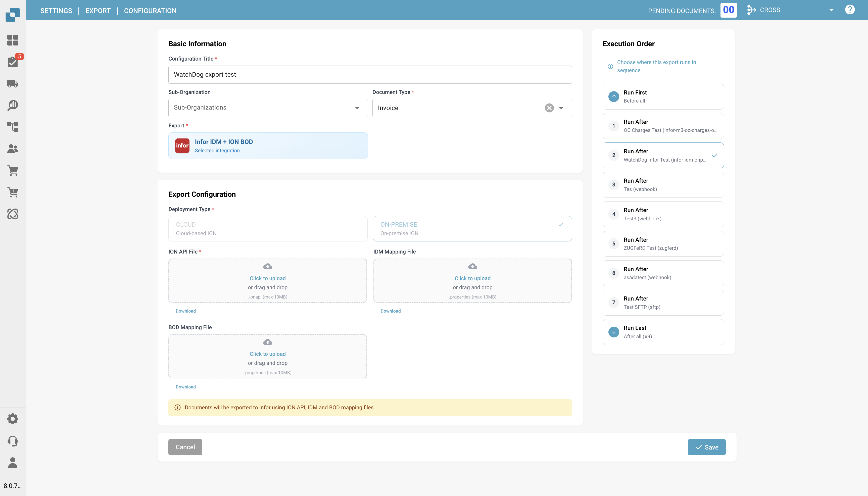Click the Infor IDM + ION BOD integration card

click(268, 146)
